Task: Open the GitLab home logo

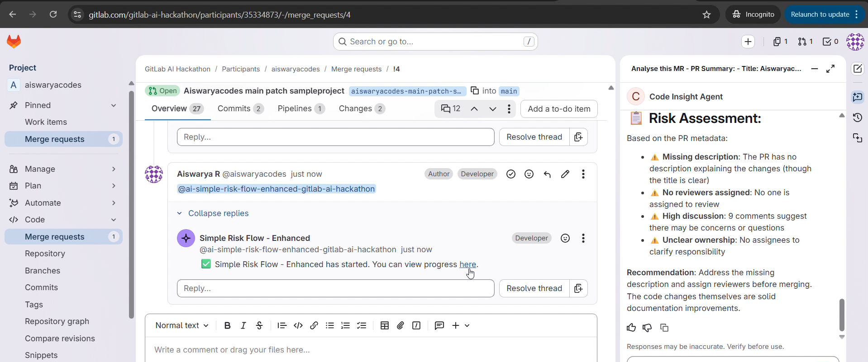Action: (x=14, y=42)
